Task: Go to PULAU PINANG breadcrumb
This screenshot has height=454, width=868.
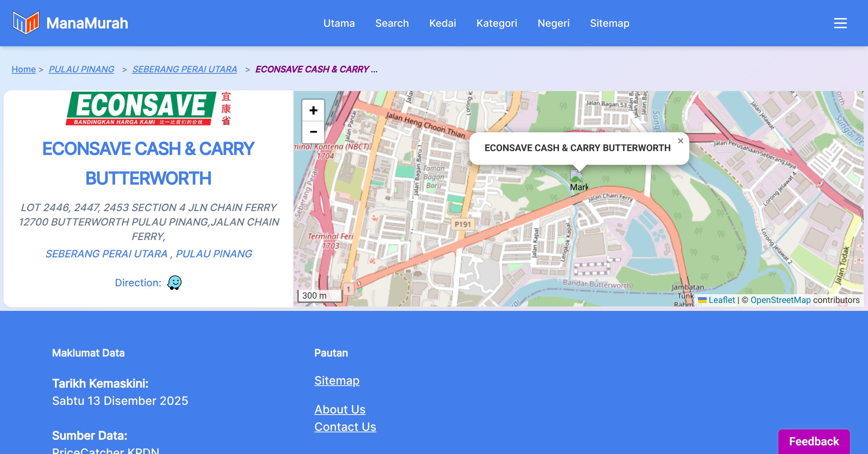Action: pyautogui.click(x=81, y=69)
